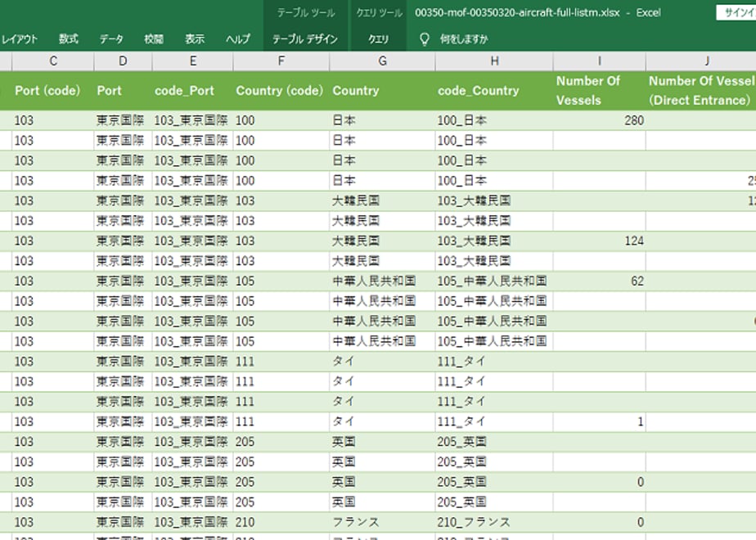Click the "Country" table header cell
The image size is (756, 540).
click(x=382, y=91)
